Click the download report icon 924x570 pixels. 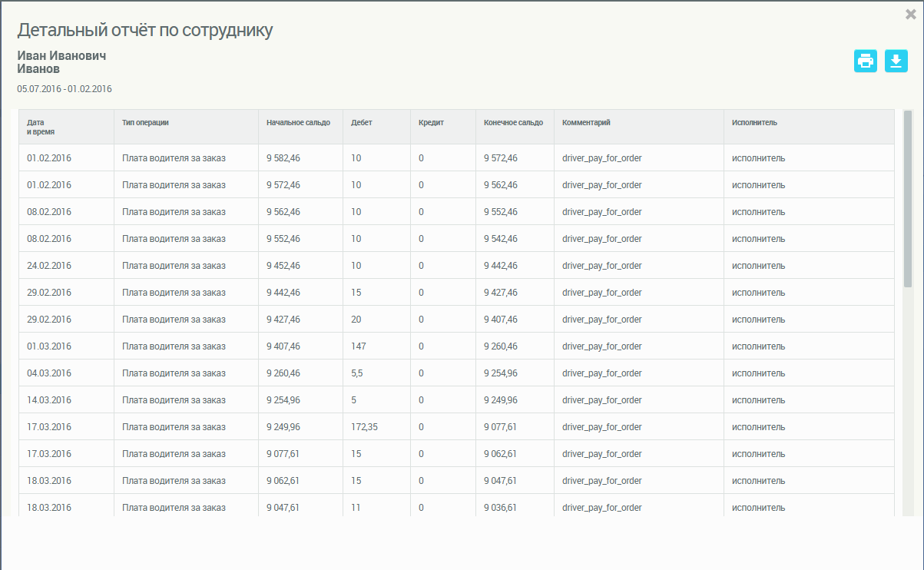pyautogui.click(x=896, y=61)
